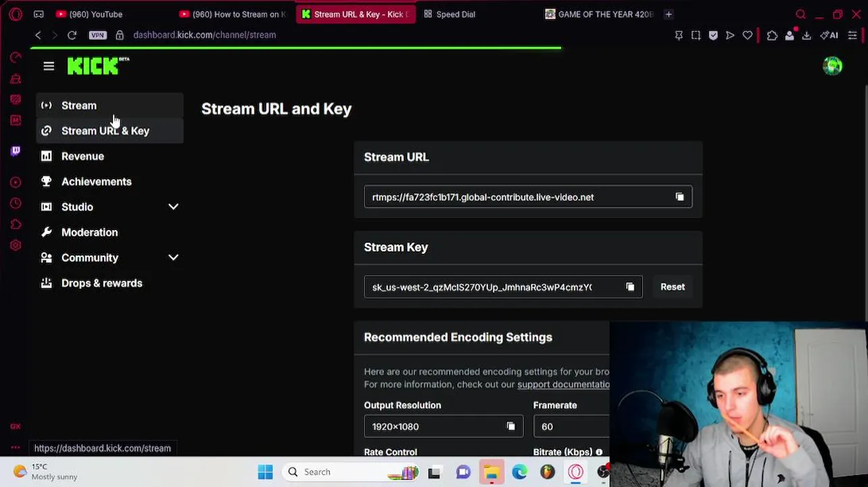Go to the Achievements section
Image resolution: width=868 pixels, height=487 pixels.
pos(110,181)
